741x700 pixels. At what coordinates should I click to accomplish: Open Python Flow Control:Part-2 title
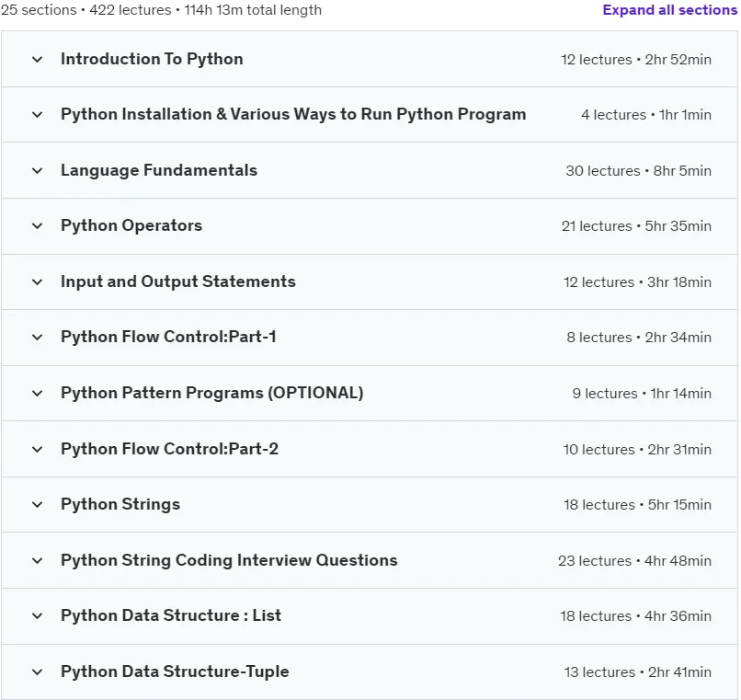170,449
